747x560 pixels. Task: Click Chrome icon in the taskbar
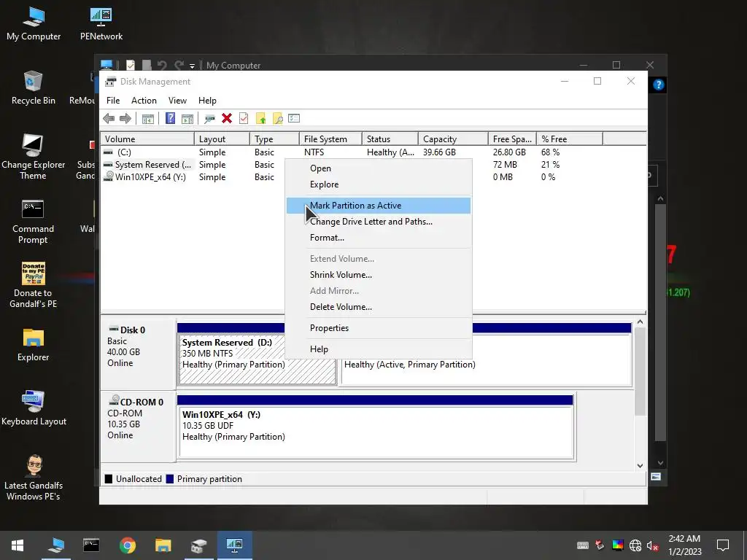point(128,545)
